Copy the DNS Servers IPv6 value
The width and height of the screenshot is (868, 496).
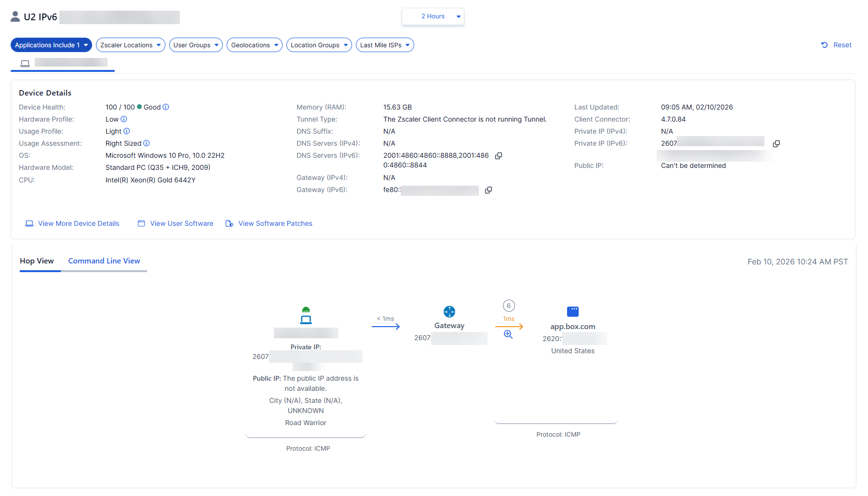pyautogui.click(x=499, y=156)
